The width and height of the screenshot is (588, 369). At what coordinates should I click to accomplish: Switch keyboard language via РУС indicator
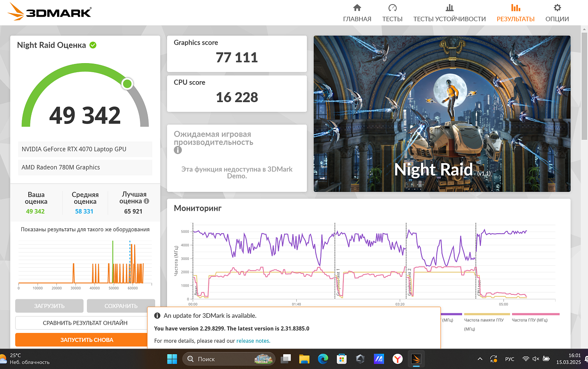(510, 359)
